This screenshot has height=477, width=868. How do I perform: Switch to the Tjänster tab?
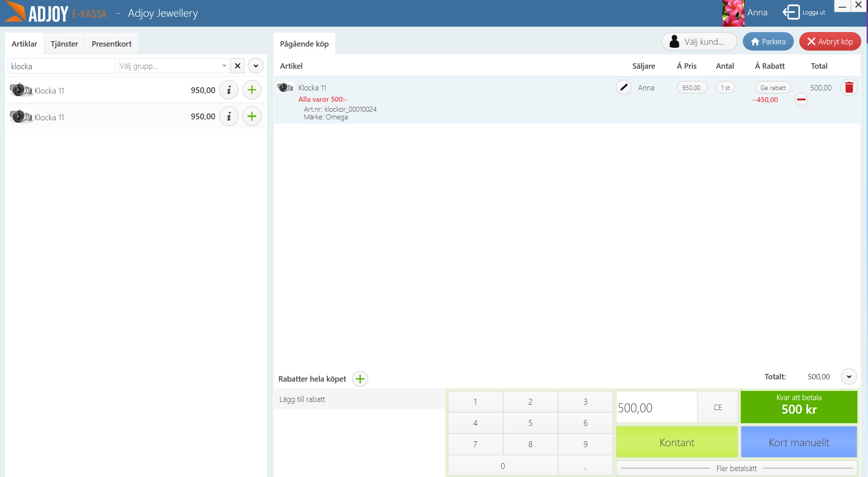64,44
